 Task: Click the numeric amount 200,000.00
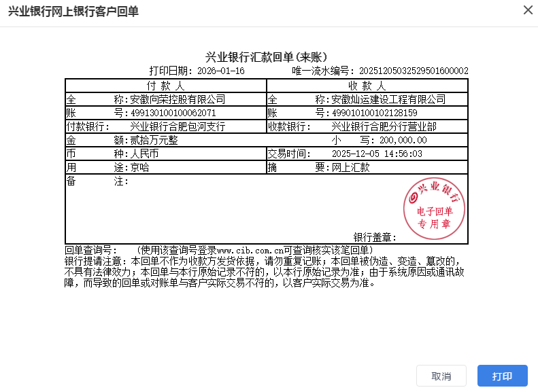[x=403, y=140]
